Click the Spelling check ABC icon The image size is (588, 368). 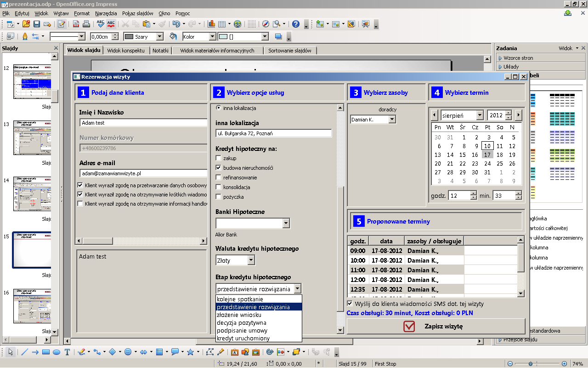tap(101, 24)
